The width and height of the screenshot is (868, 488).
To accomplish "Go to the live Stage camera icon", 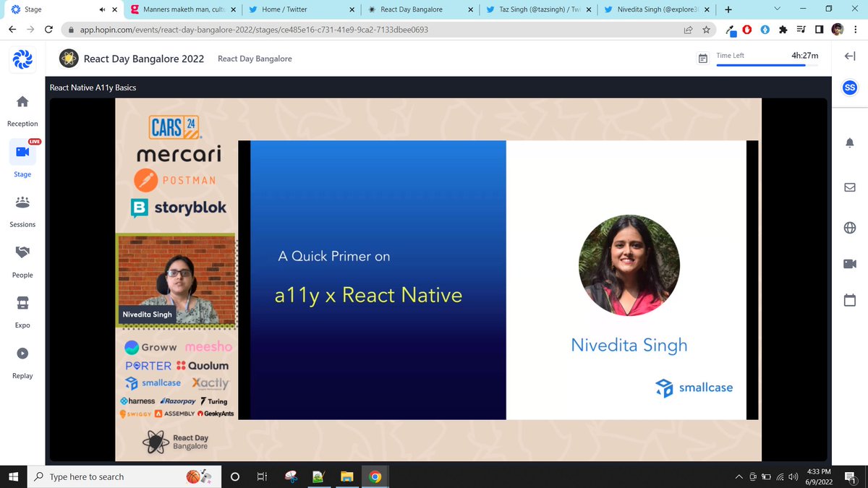I will click(22, 152).
